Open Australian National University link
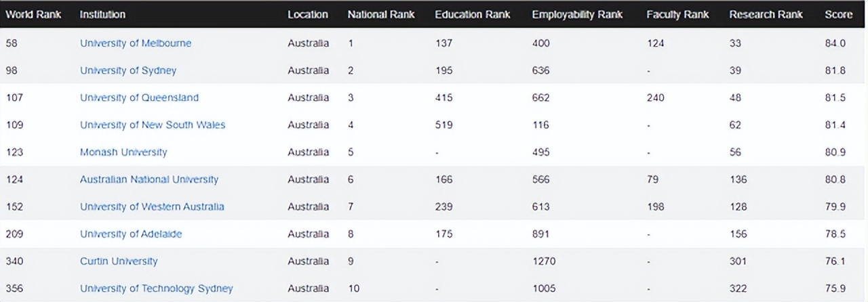 149,179
